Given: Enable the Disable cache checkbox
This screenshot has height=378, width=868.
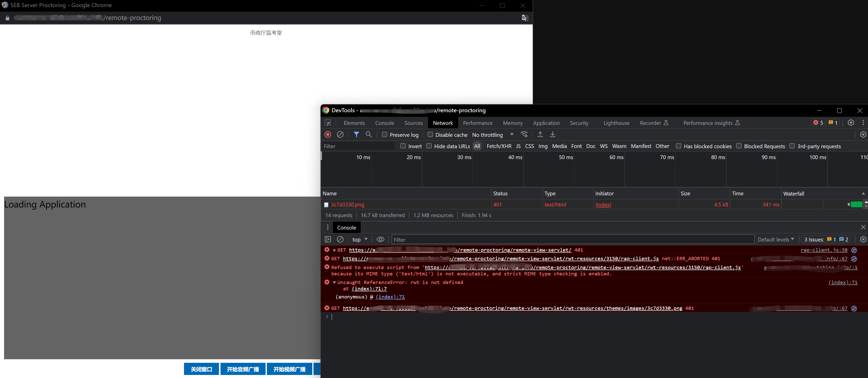Looking at the screenshot, I should 430,135.
